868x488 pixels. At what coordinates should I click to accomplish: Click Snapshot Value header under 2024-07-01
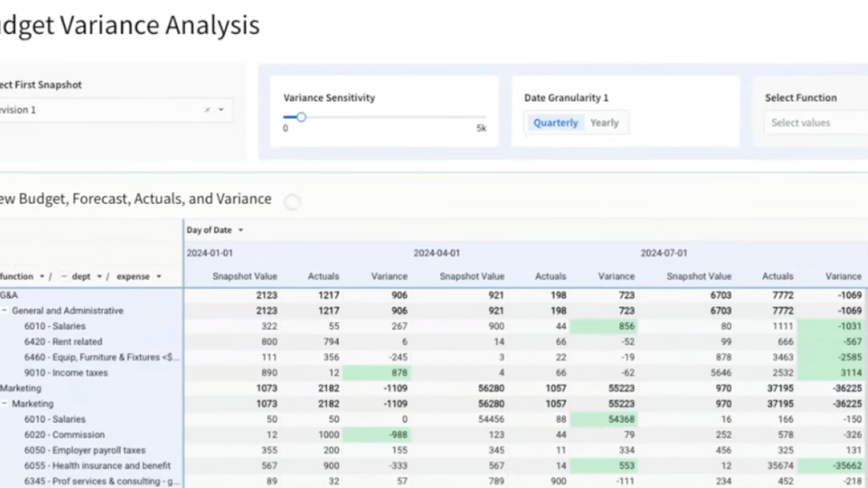tap(699, 277)
